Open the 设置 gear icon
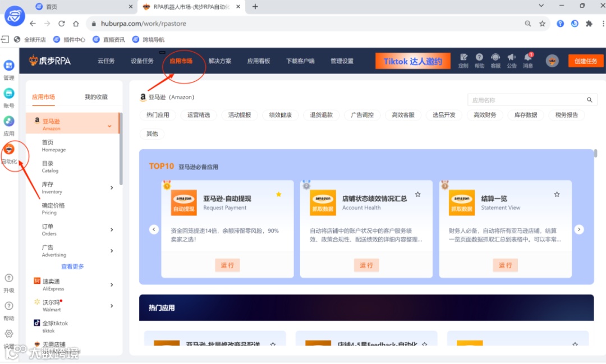Screen dimensions: 606x364 tap(9, 334)
